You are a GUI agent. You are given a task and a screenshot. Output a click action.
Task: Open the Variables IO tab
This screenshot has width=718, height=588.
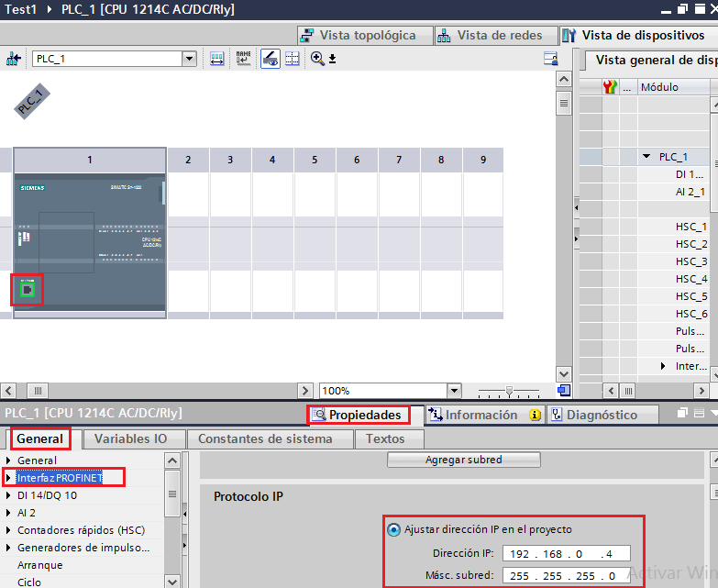pos(130,438)
